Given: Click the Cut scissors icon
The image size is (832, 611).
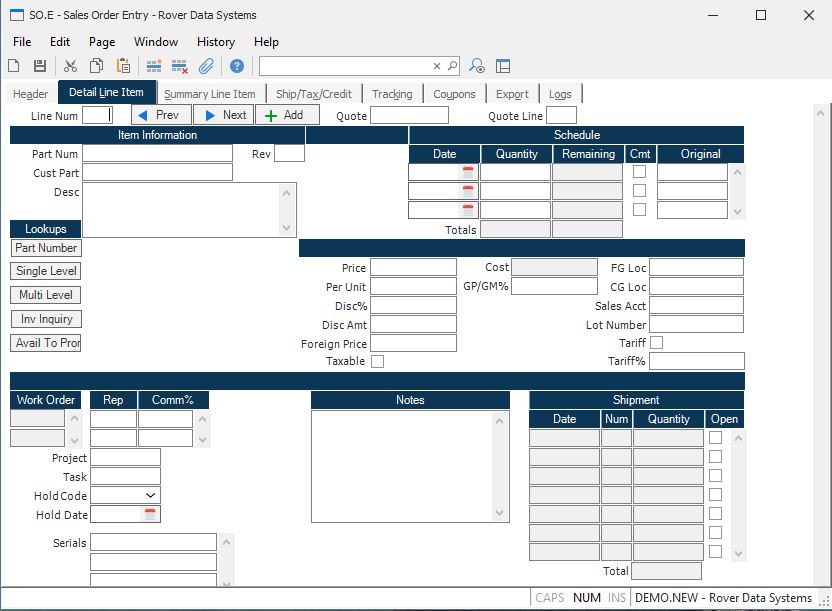Looking at the screenshot, I should pyautogui.click(x=70, y=66).
